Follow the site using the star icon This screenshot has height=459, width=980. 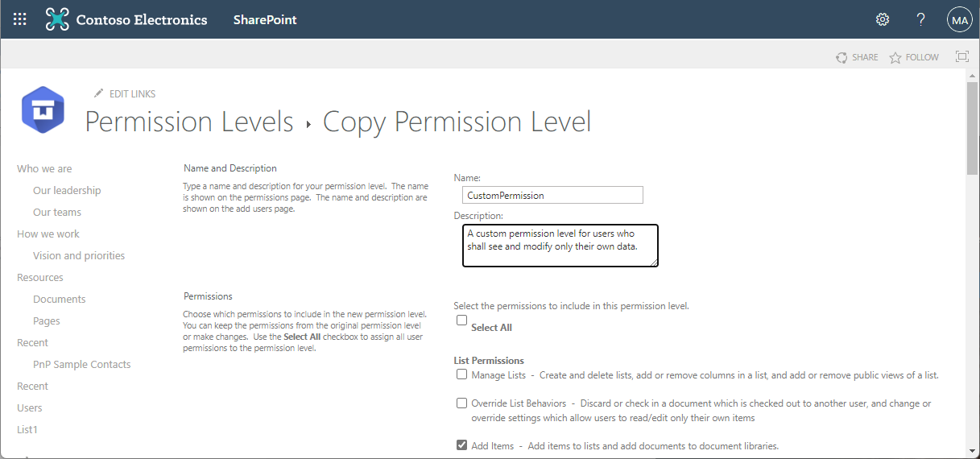(895, 57)
